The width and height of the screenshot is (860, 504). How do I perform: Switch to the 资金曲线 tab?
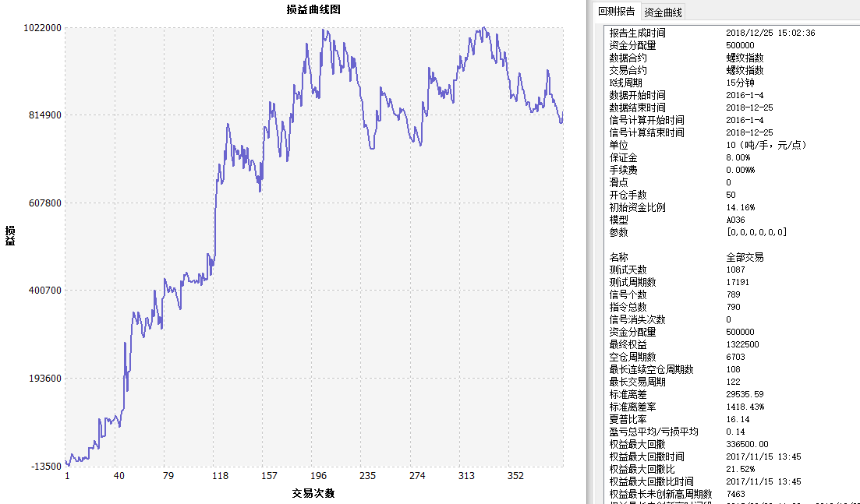[664, 12]
